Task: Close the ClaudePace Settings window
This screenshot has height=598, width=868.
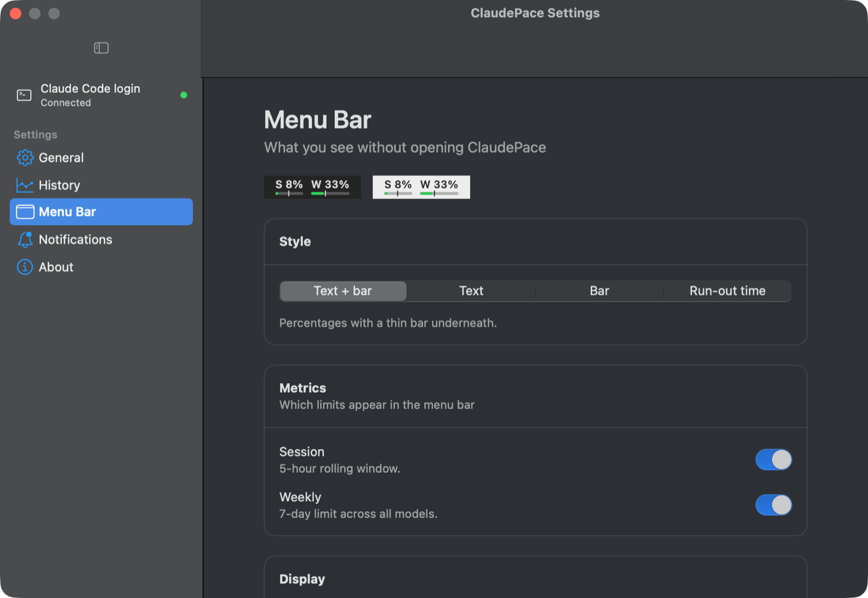Action: point(15,14)
